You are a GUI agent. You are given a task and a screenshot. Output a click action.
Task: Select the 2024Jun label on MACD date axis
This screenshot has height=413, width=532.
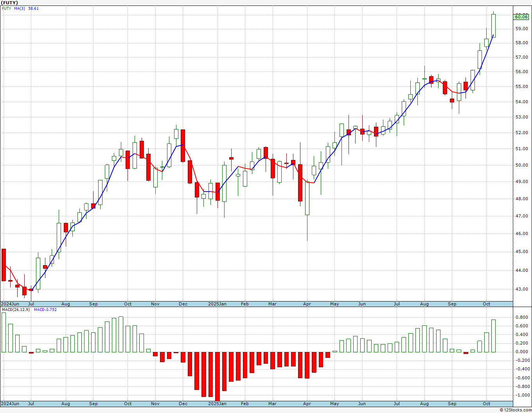pyautogui.click(x=10, y=404)
